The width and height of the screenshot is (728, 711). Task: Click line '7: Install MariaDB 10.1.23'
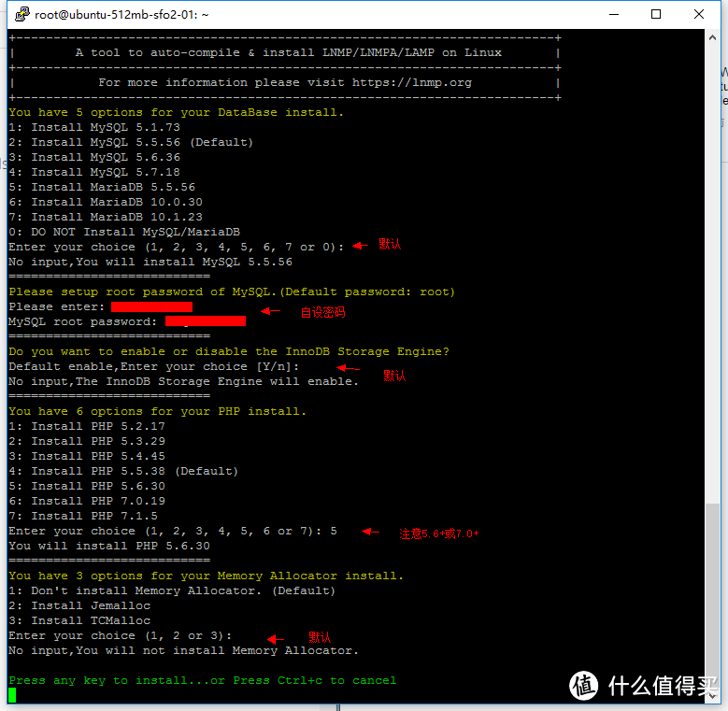coord(106,217)
